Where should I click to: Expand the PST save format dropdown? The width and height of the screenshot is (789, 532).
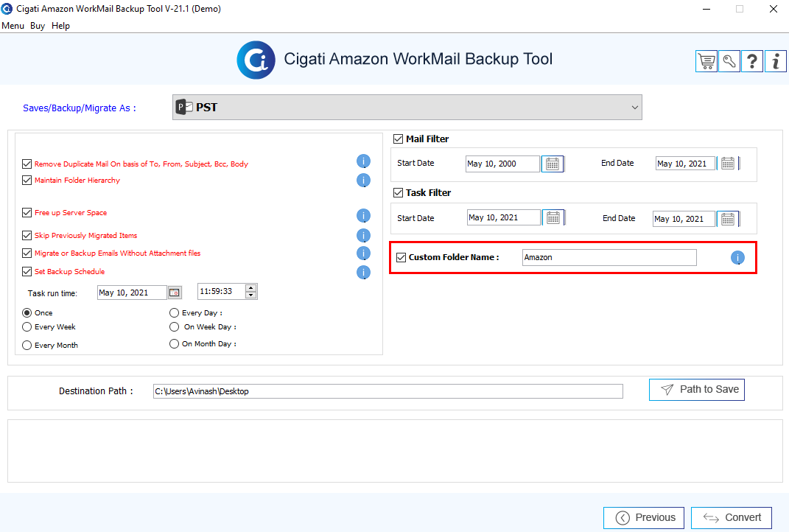point(634,107)
